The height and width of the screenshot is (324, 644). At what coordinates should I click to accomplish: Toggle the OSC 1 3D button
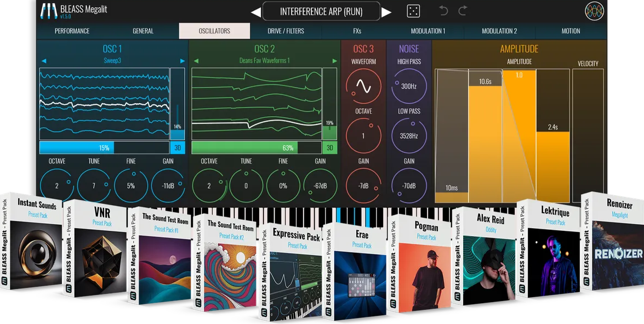click(178, 147)
